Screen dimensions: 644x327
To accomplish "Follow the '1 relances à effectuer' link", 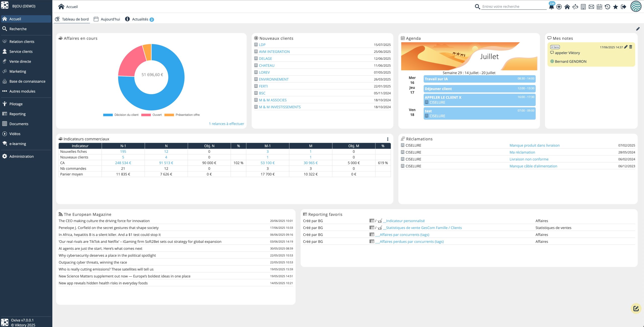I will point(226,123).
